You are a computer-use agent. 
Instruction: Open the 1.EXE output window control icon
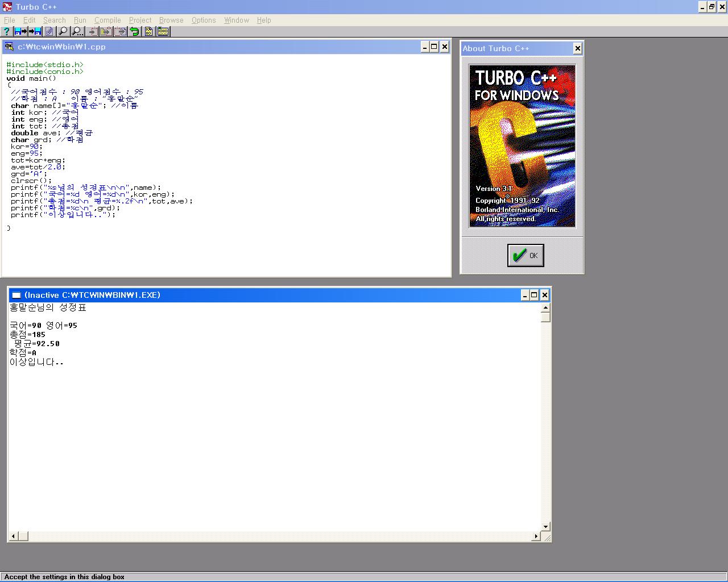pyautogui.click(x=16, y=295)
